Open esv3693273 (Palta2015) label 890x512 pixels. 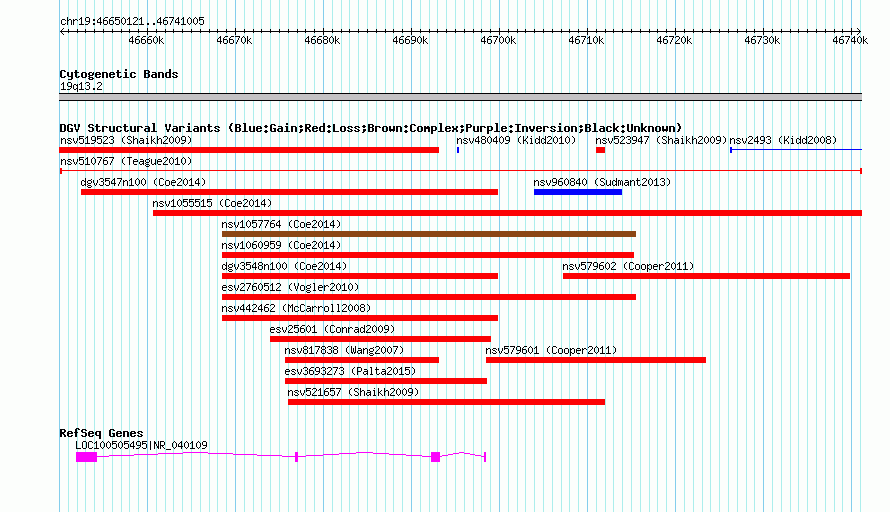click(350, 371)
